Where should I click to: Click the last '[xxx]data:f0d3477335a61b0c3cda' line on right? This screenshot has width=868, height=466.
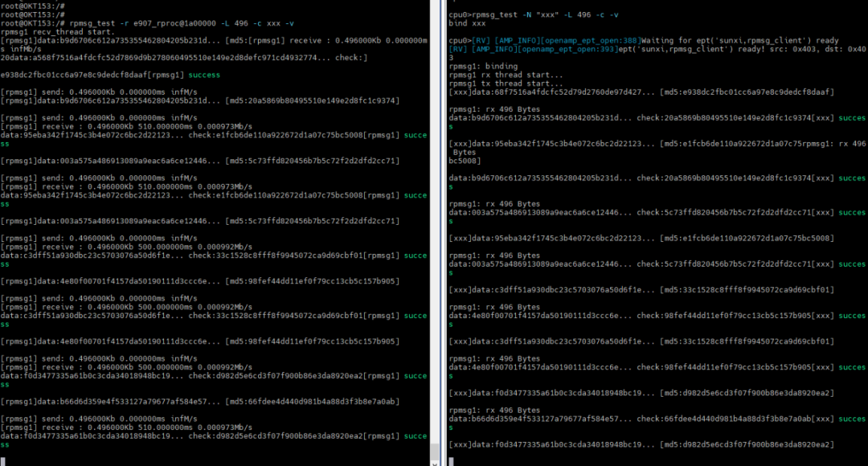click(641, 445)
